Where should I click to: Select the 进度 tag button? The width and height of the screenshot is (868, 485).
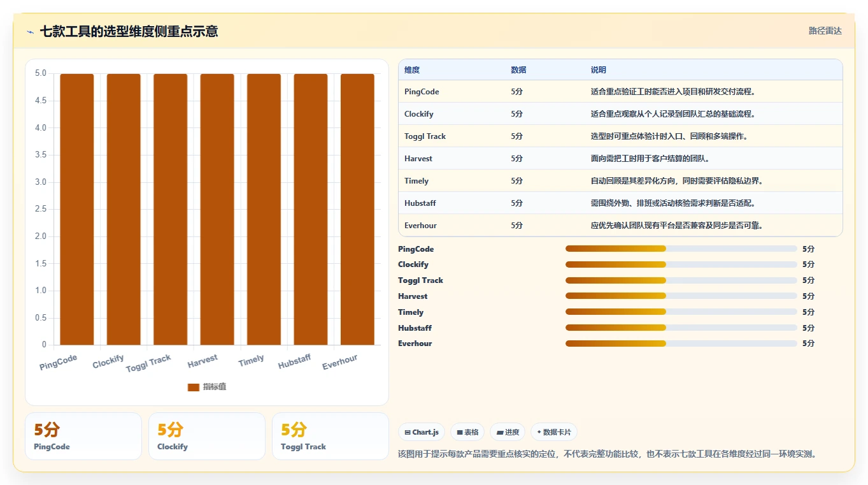pyautogui.click(x=508, y=432)
